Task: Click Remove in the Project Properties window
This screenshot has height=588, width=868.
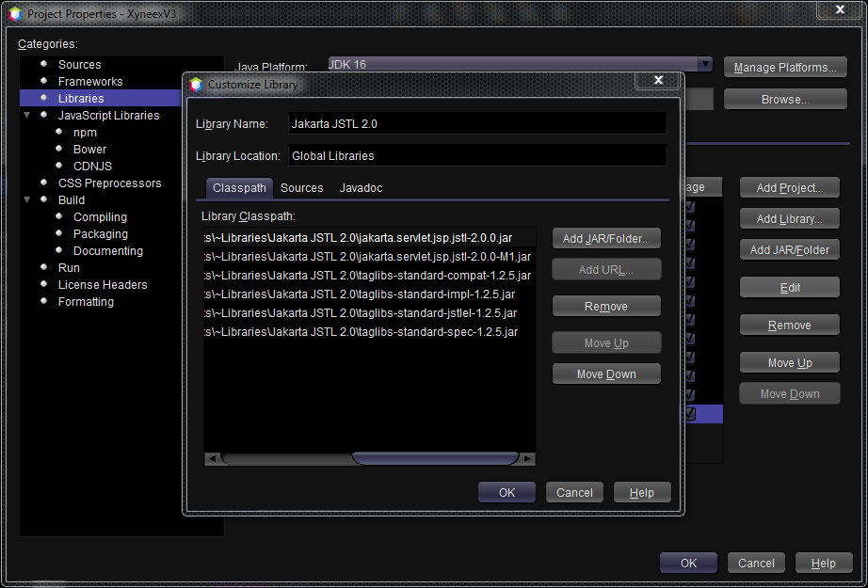Action: point(790,325)
